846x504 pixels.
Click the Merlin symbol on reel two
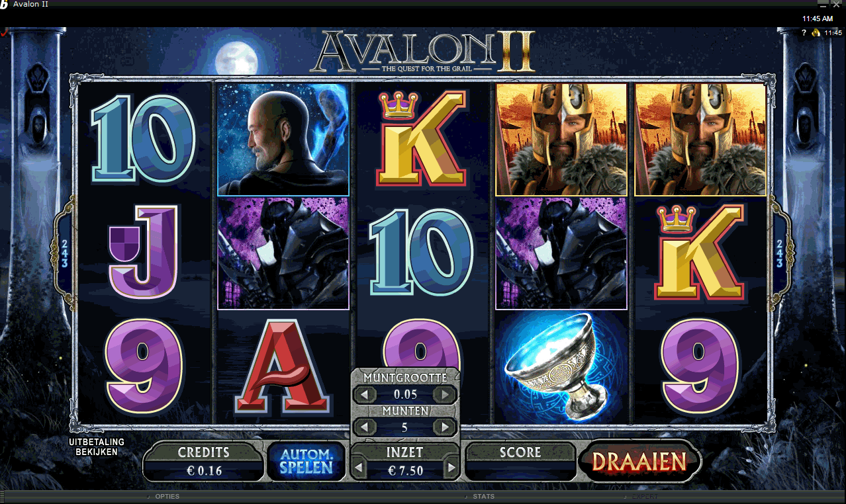point(283,140)
